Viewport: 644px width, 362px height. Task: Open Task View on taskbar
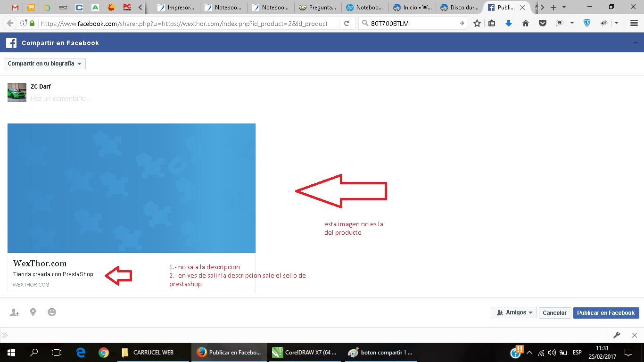57,352
